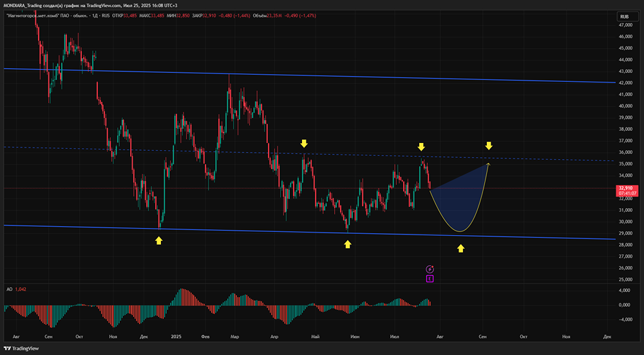
Task: Click the ЗАКР value 32,910
Action: pos(209,15)
